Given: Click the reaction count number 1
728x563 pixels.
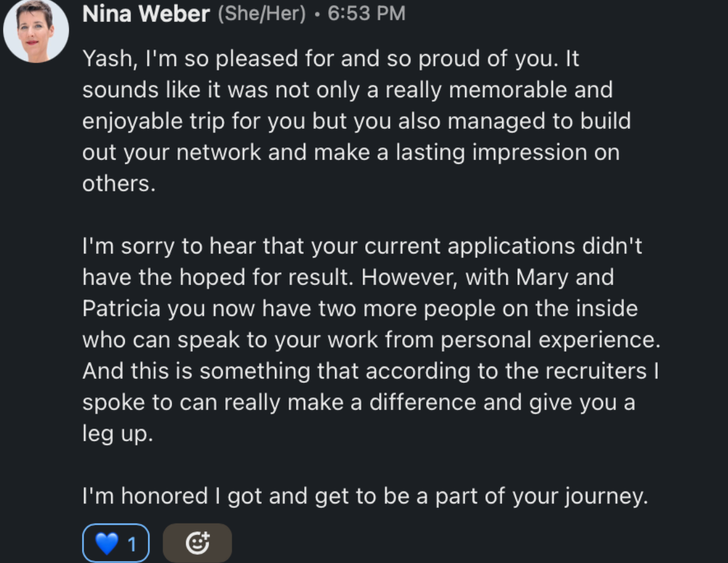Looking at the screenshot, I should pos(132,544).
